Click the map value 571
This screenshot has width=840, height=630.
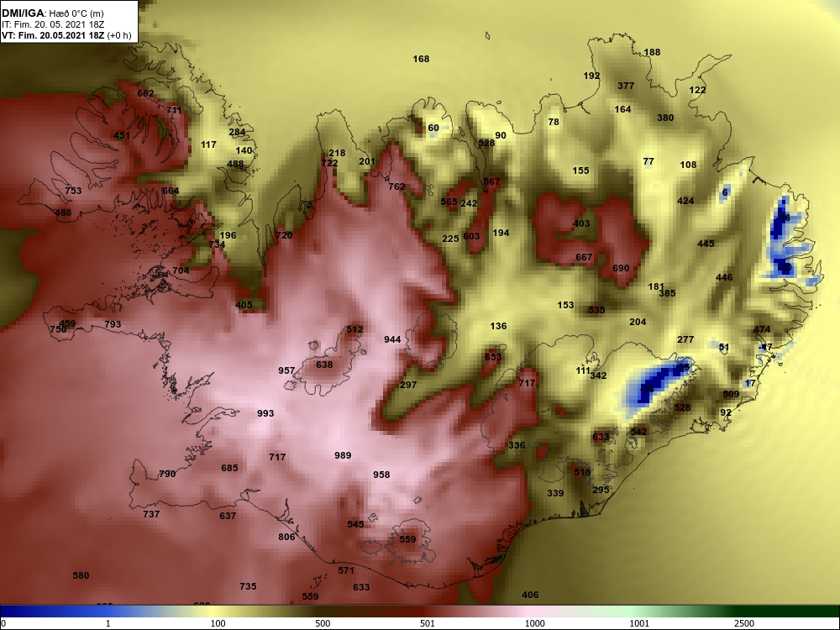346,570
